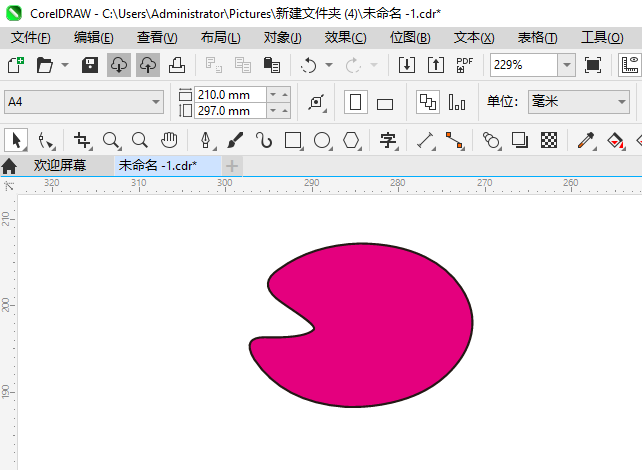Select the Pen curve tool
This screenshot has height=470, width=642.
tap(206, 140)
